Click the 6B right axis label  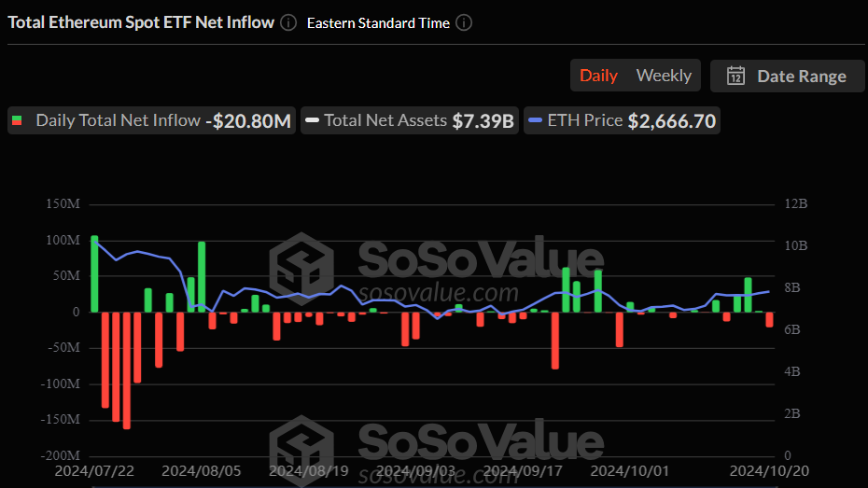[792, 329]
